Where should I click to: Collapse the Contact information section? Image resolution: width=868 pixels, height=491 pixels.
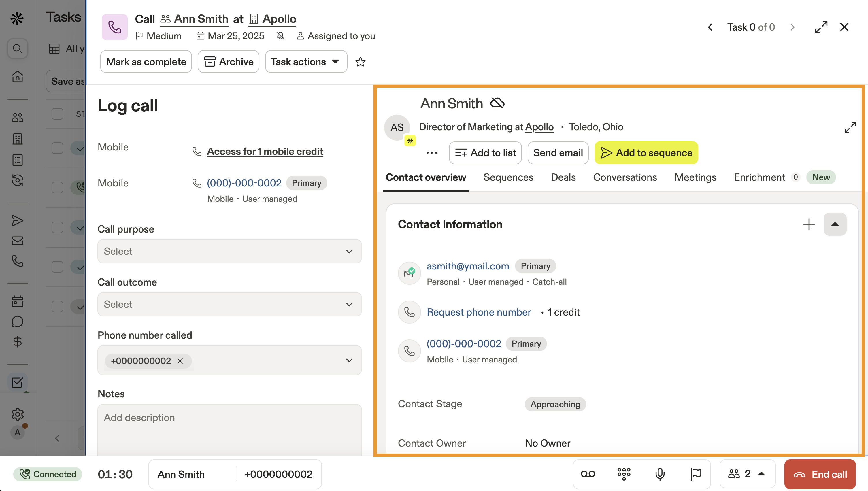pos(835,224)
